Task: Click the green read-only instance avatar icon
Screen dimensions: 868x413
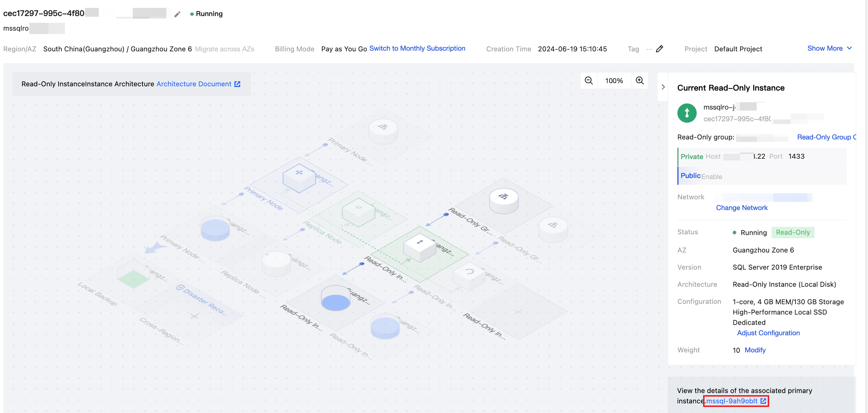Action: [x=687, y=113]
